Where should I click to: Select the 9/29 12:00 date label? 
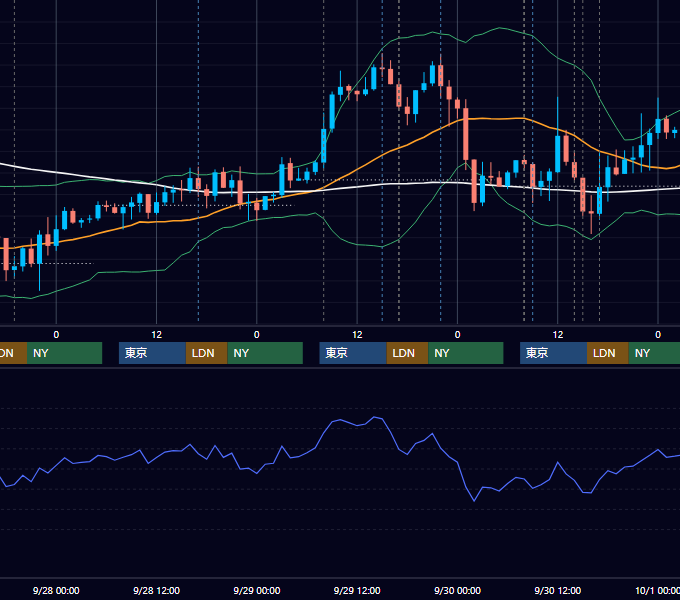[357, 590]
